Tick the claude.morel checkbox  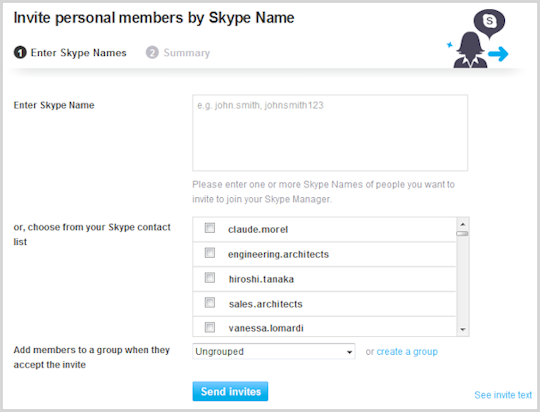click(x=210, y=228)
